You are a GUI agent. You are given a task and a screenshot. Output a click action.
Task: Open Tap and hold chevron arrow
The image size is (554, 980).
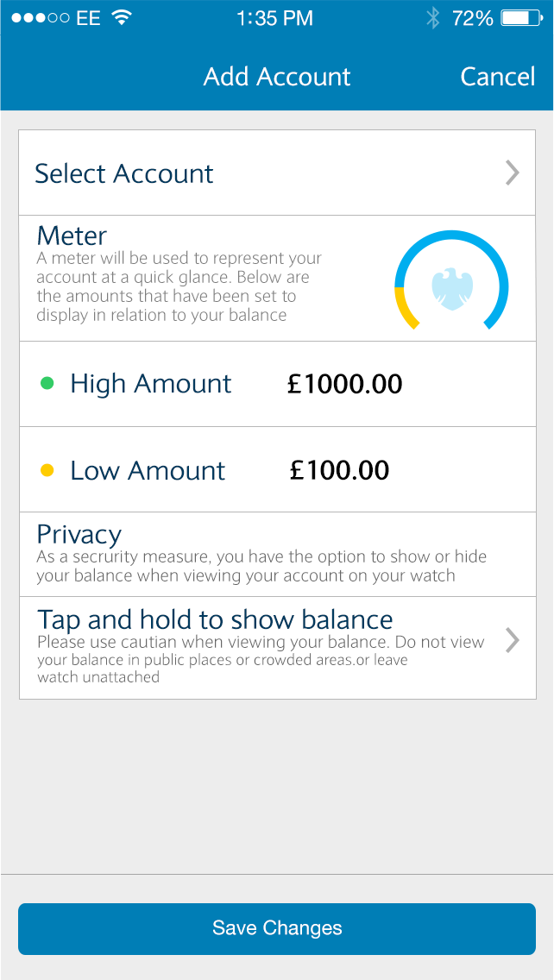[512, 641]
